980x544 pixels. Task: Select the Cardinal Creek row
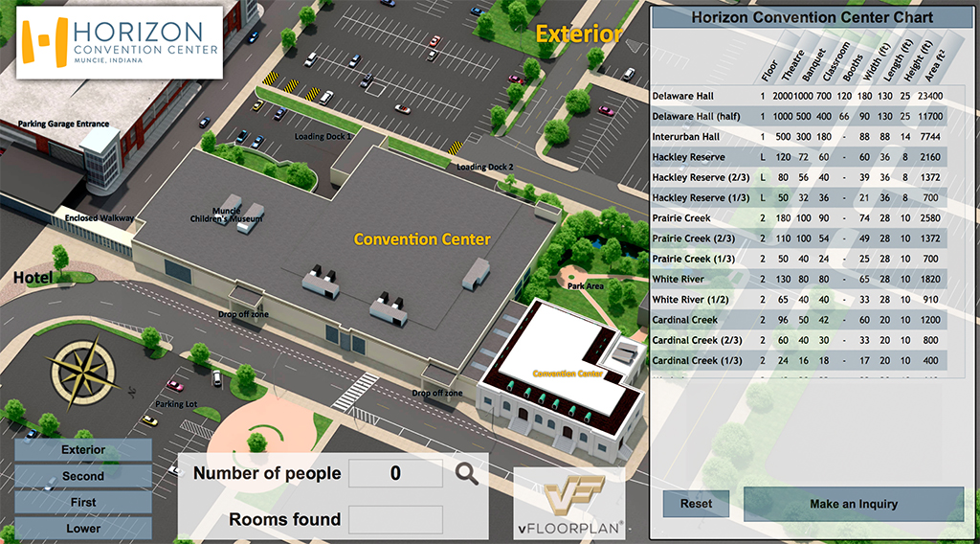pyautogui.click(x=799, y=320)
